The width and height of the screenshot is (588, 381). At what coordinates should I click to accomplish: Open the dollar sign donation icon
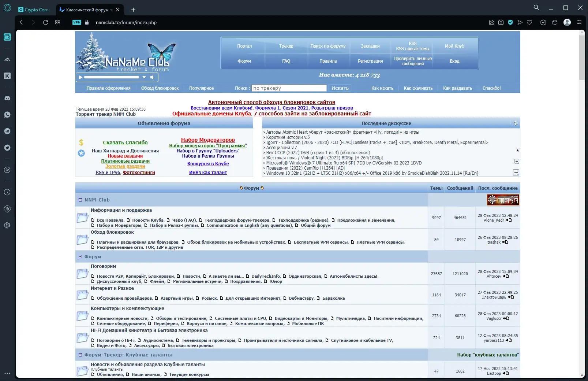coord(81,143)
